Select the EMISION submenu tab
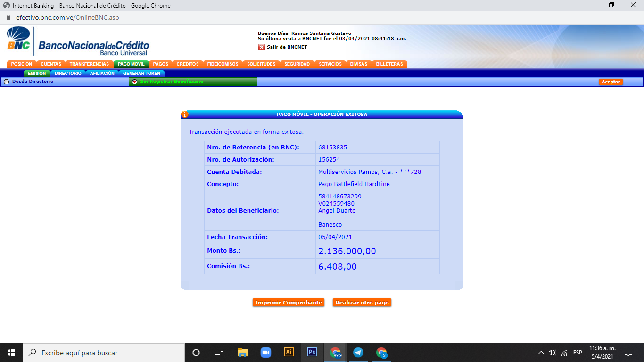The image size is (644, 362). click(x=37, y=74)
